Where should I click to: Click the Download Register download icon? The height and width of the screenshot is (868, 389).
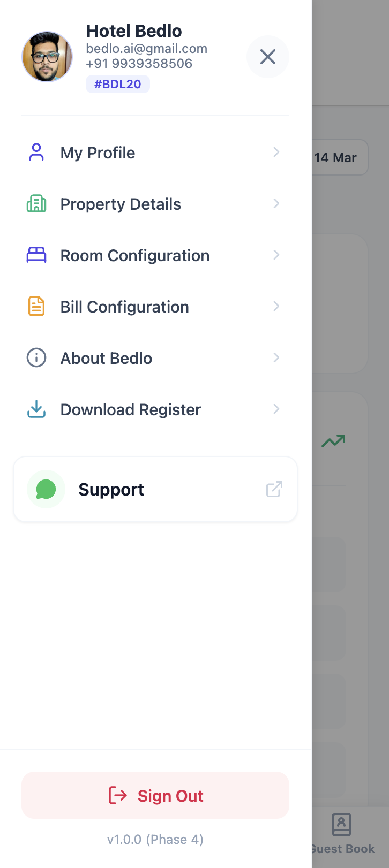(36, 409)
